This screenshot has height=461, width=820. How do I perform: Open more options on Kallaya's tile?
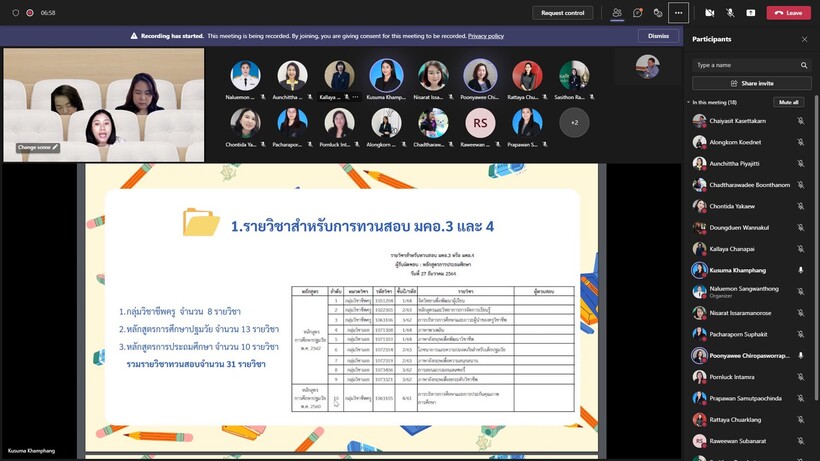pos(355,97)
